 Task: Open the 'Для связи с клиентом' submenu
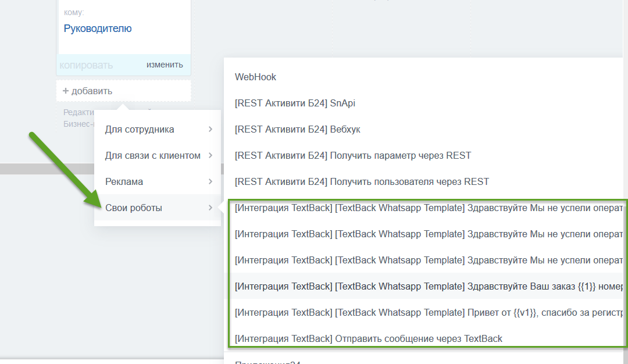coord(158,155)
